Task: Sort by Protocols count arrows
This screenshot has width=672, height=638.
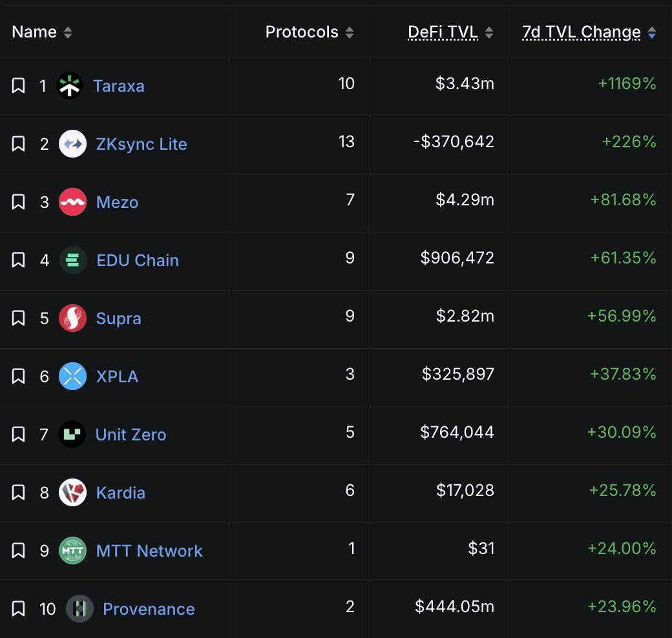Action: [350, 32]
